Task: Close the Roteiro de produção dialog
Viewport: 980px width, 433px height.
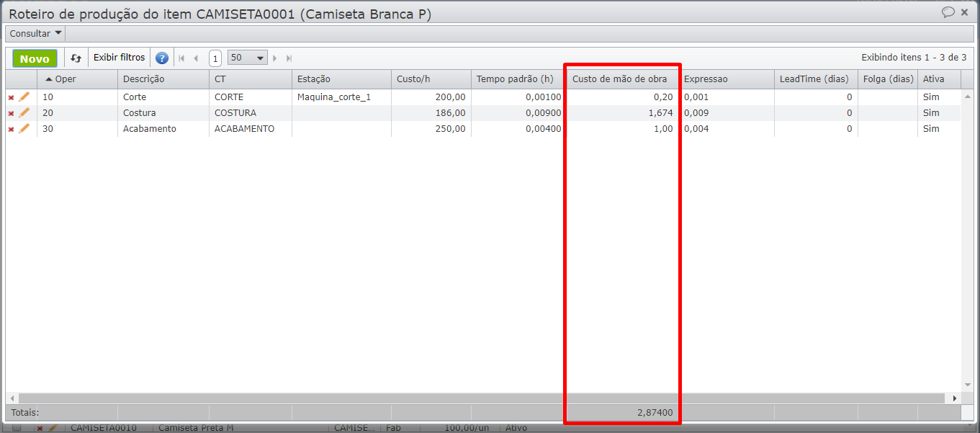Action: click(964, 12)
